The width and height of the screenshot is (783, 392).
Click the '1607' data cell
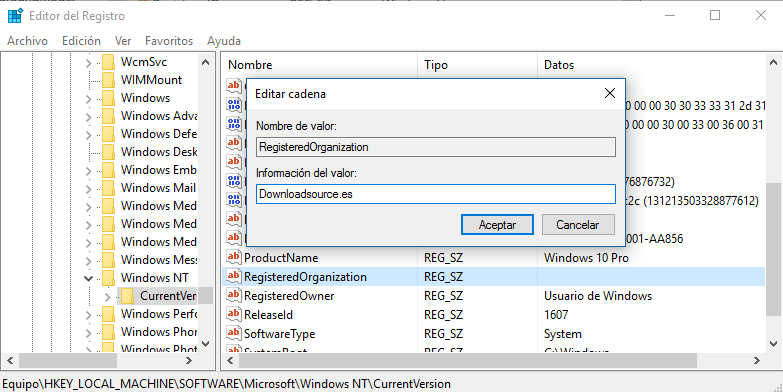(556, 315)
